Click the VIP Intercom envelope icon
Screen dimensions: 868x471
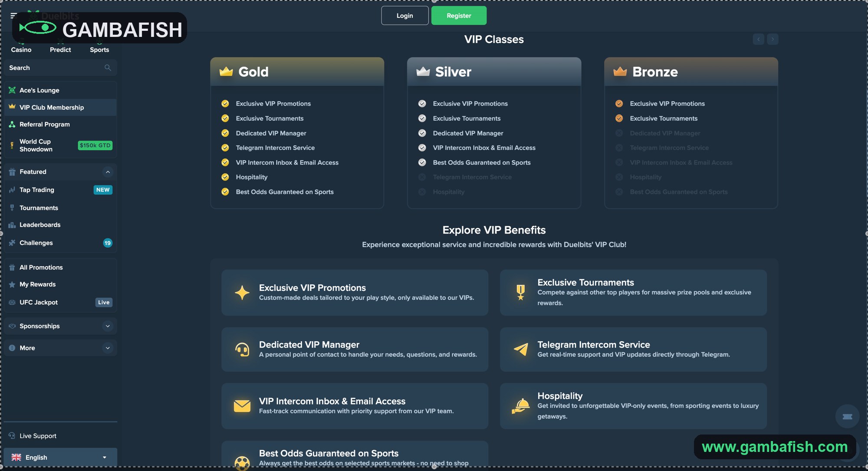[x=242, y=406]
